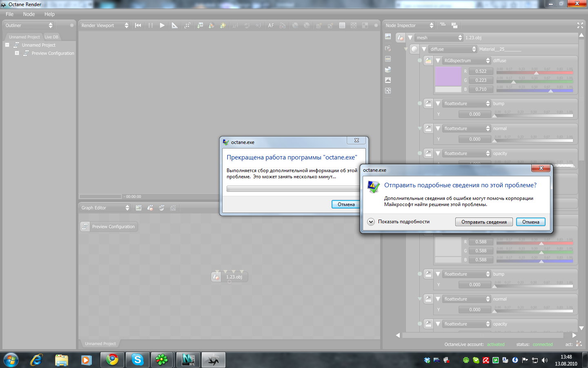Viewport: 588px width, 368px height.
Task: Expand the Preview Configuration tree item
Action: [17, 53]
